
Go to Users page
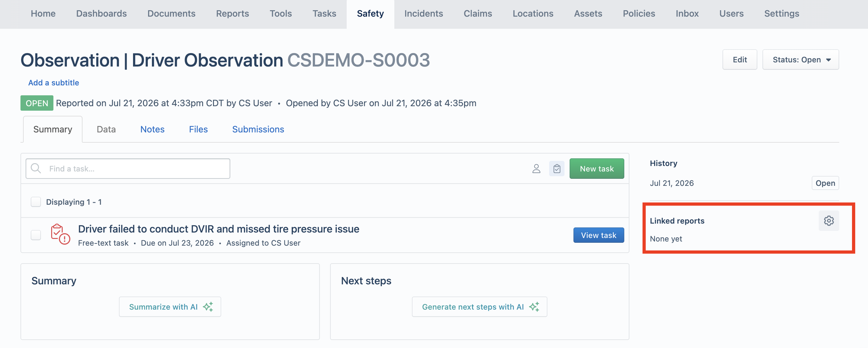(x=731, y=13)
